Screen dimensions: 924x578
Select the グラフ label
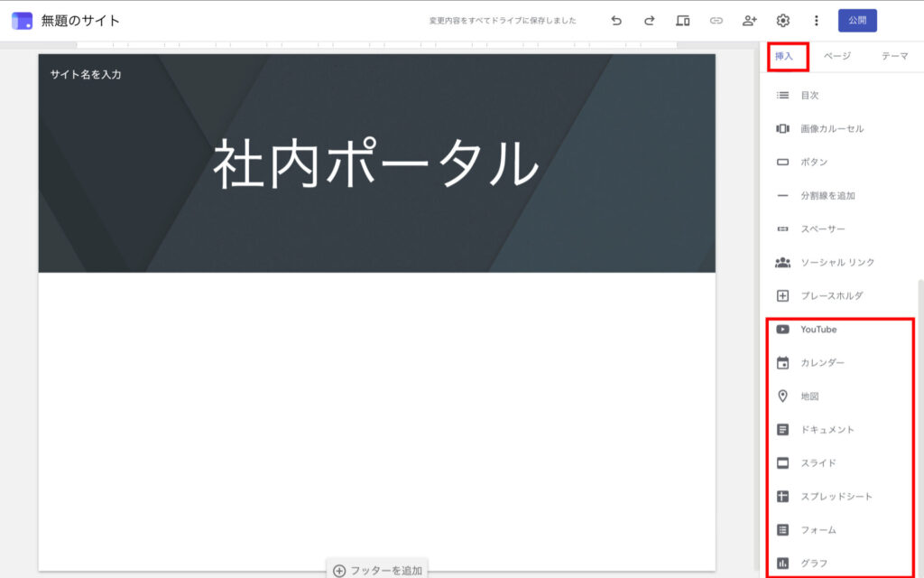(814, 564)
